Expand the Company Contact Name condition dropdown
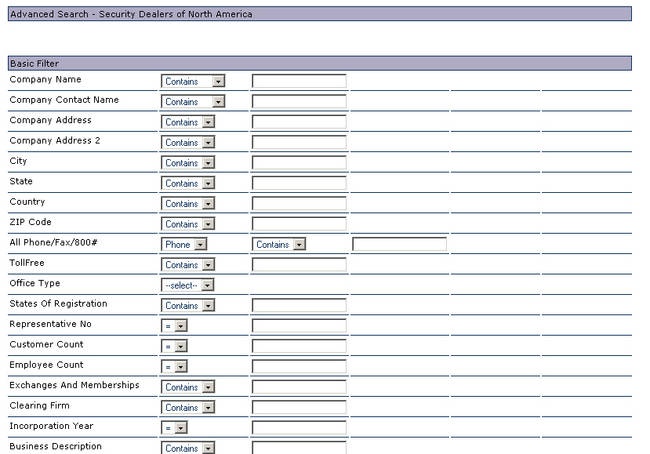The width and height of the screenshot is (650, 454). 193,102
